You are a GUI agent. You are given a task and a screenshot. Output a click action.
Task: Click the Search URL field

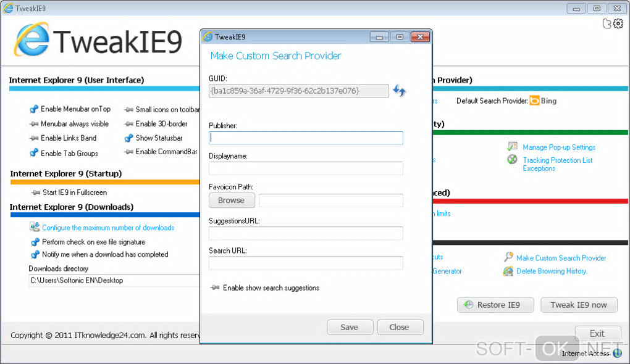tap(306, 263)
